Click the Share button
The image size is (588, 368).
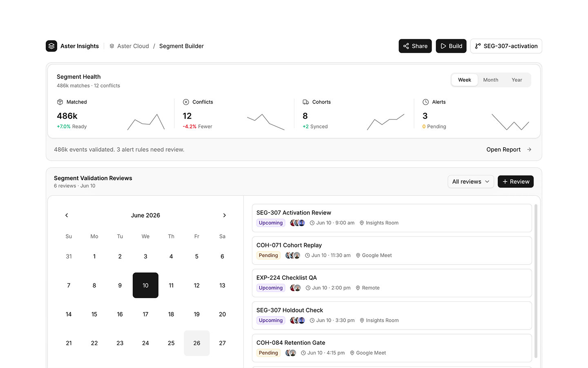(415, 46)
